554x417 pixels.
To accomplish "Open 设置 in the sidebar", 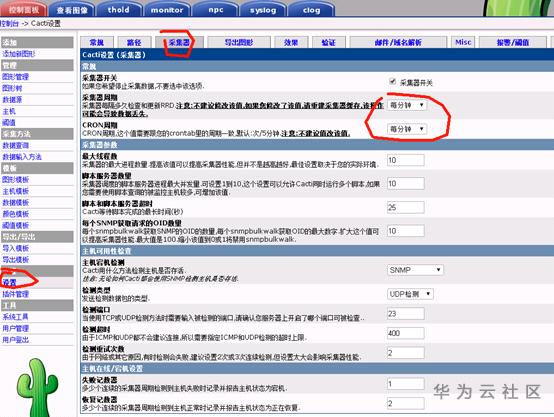I will point(10,282).
